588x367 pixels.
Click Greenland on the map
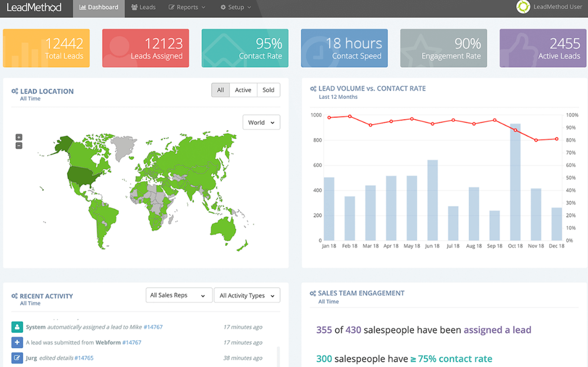pyautogui.click(x=123, y=147)
